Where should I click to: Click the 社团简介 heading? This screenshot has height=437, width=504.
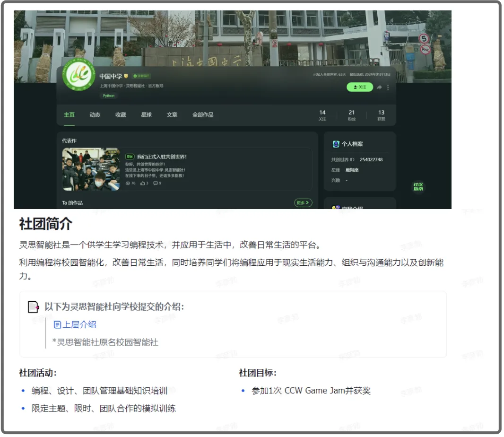[46, 224]
